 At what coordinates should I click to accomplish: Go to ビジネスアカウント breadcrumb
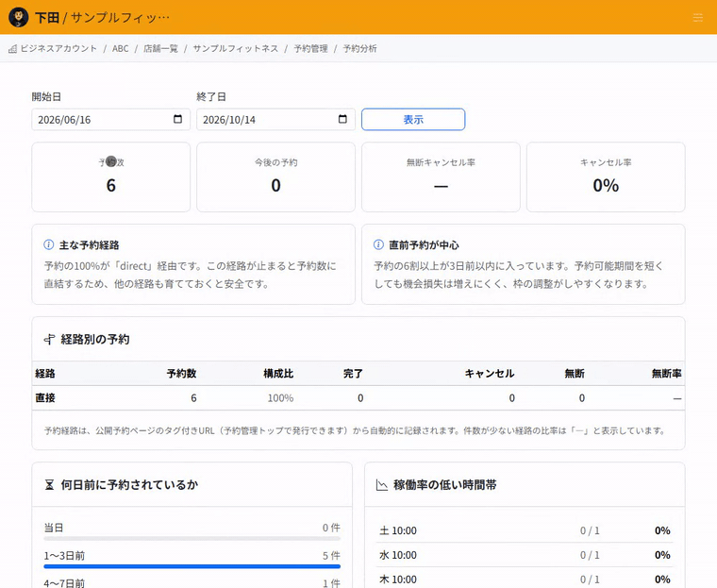click(x=58, y=48)
